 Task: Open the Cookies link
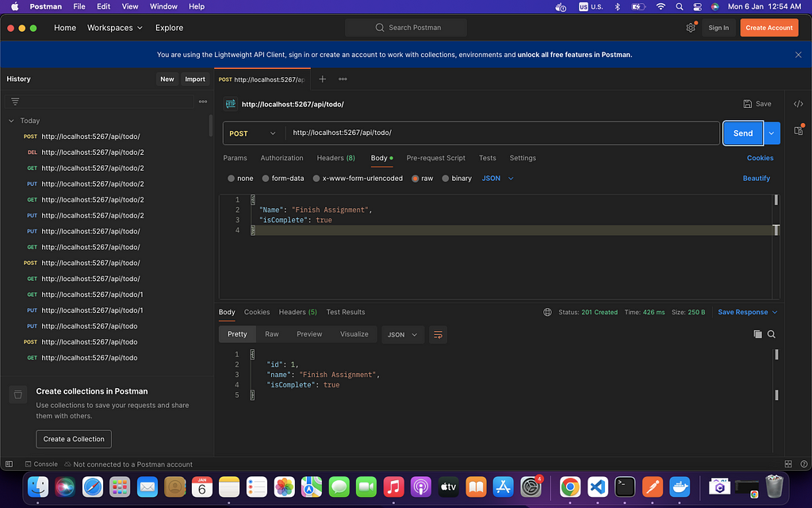pyautogui.click(x=760, y=158)
